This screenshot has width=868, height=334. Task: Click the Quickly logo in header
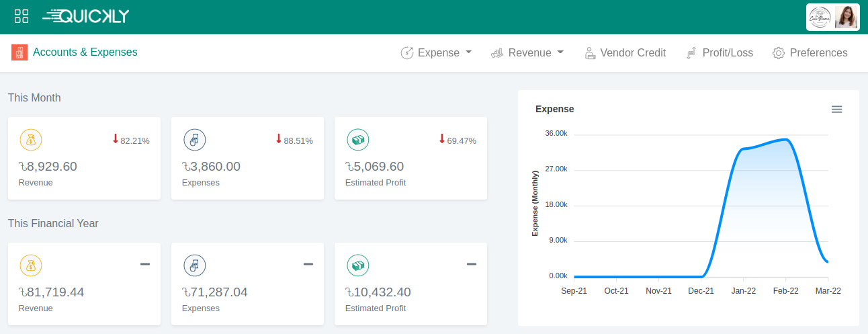(86, 17)
